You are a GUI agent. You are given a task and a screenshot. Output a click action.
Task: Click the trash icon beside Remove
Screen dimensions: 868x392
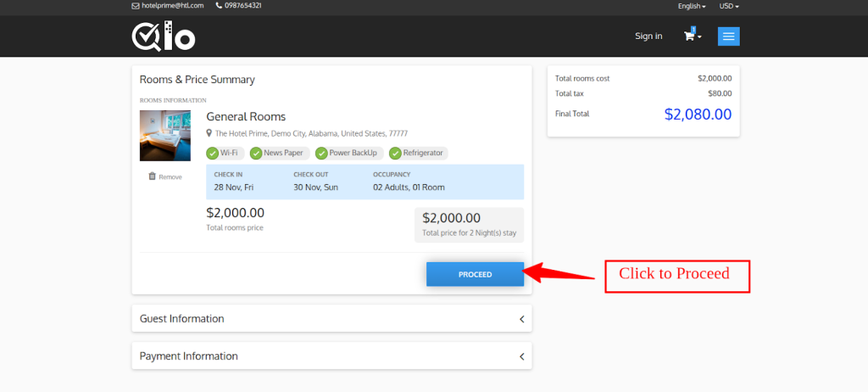[x=152, y=176]
